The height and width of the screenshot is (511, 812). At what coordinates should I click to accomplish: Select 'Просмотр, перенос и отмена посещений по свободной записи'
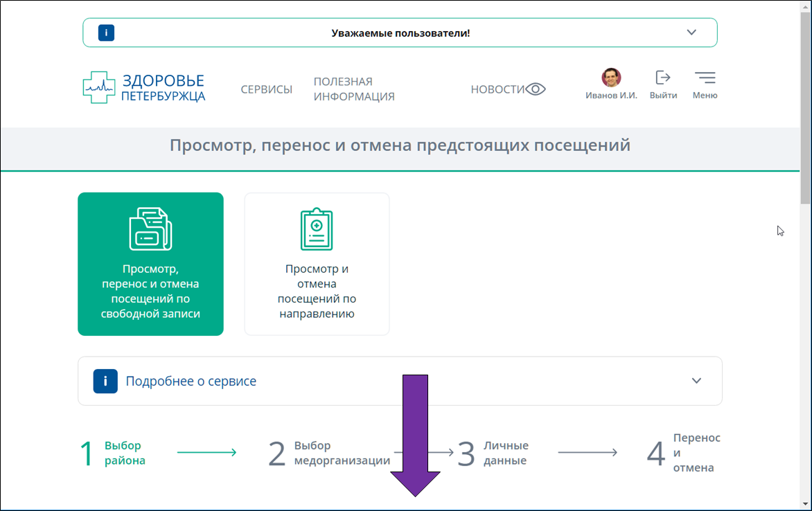click(151, 264)
